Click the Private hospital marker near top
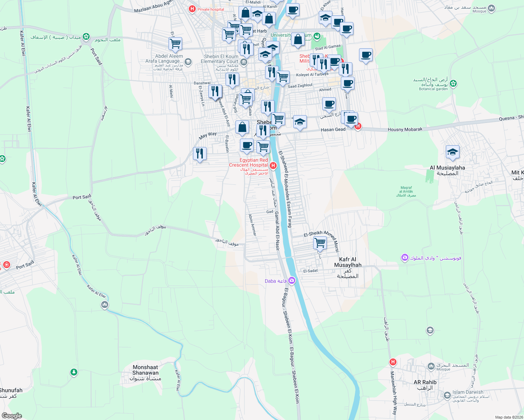 coord(192,9)
